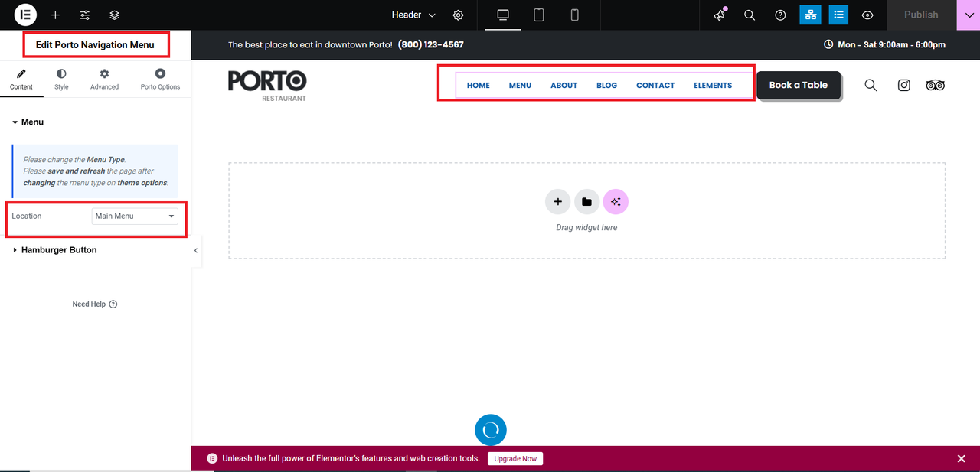Open the What's New rocket icon

[720, 15]
